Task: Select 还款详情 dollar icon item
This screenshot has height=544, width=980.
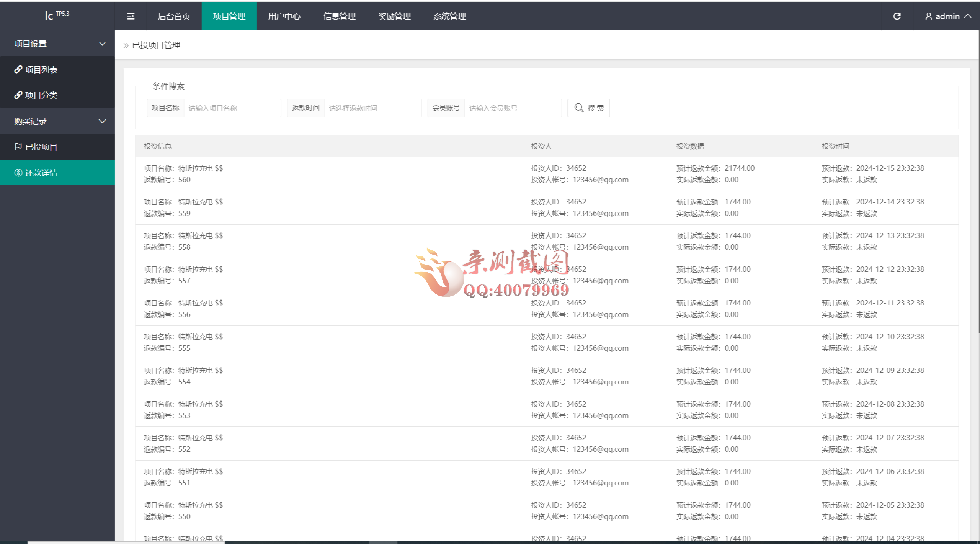Action: [18, 173]
